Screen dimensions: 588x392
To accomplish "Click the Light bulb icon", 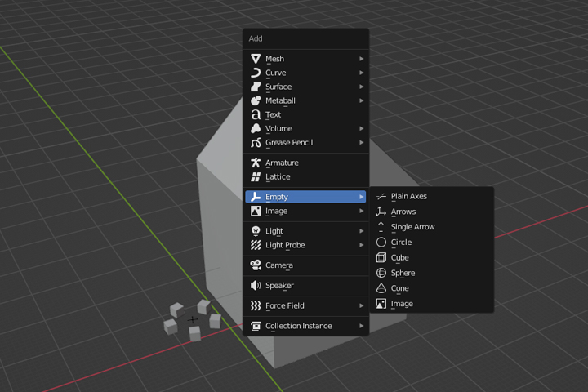I will click(x=256, y=231).
